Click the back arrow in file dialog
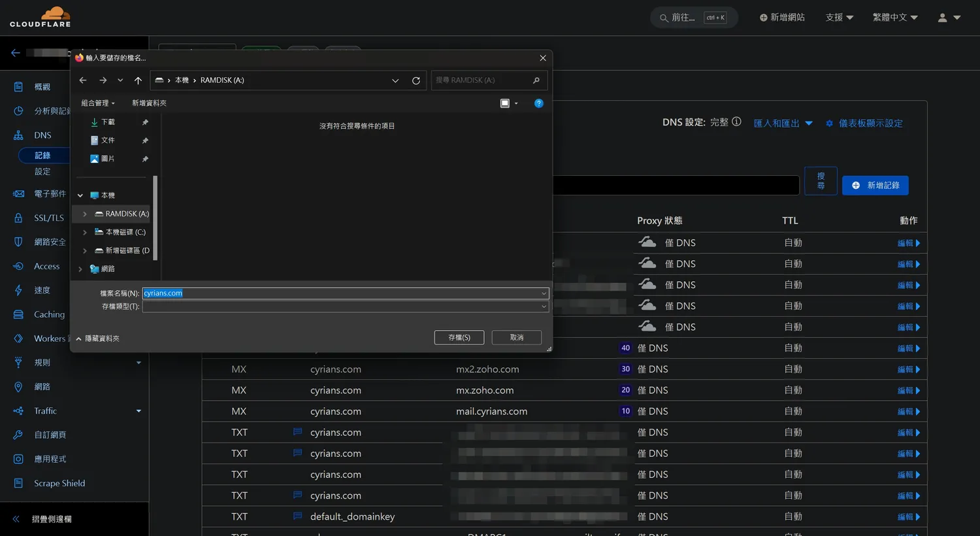The width and height of the screenshot is (980, 536). 83,80
